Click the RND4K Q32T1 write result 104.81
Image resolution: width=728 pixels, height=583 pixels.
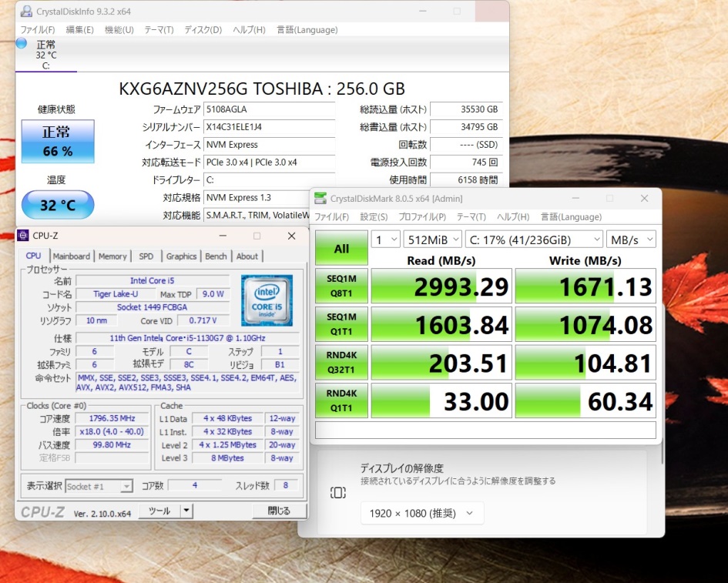[585, 362]
